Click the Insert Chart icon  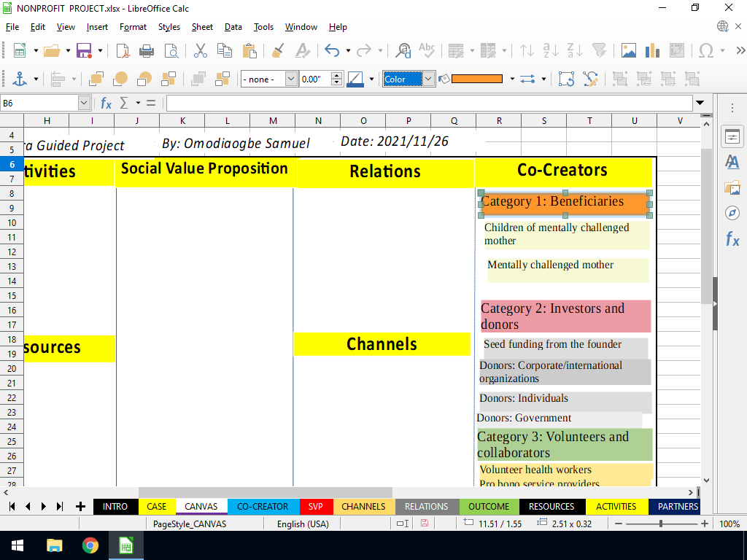point(652,50)
